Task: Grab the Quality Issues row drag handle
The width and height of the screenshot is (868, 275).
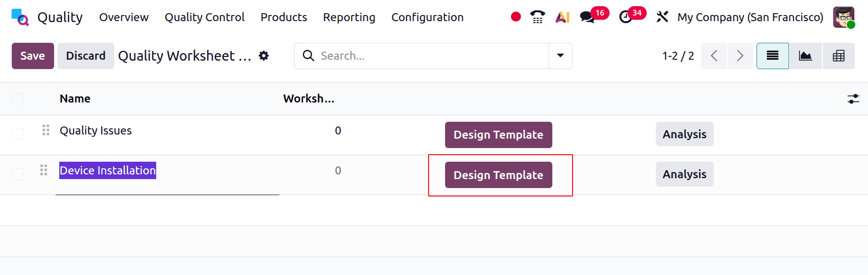Action: coord(46,130)
